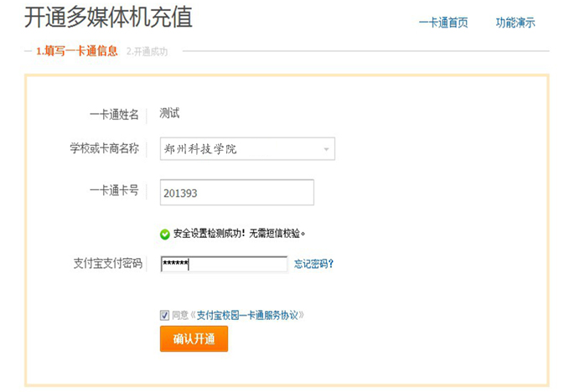The height and width of the screenshot is (392, 564).
Task: Click the 开通多媒体机充值 page title
Action: tap(108, 17)
